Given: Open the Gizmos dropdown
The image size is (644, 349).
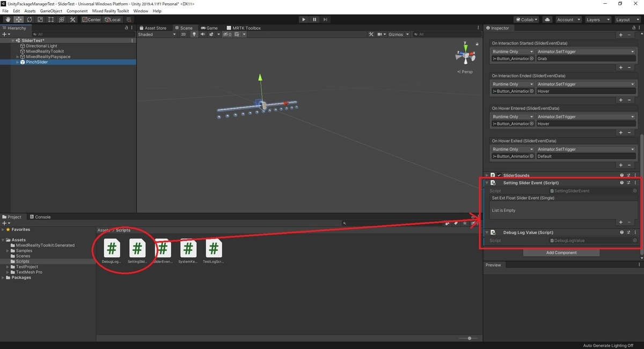Looking at the screenshot, I should pyautogui.click(x=398, y=34).
